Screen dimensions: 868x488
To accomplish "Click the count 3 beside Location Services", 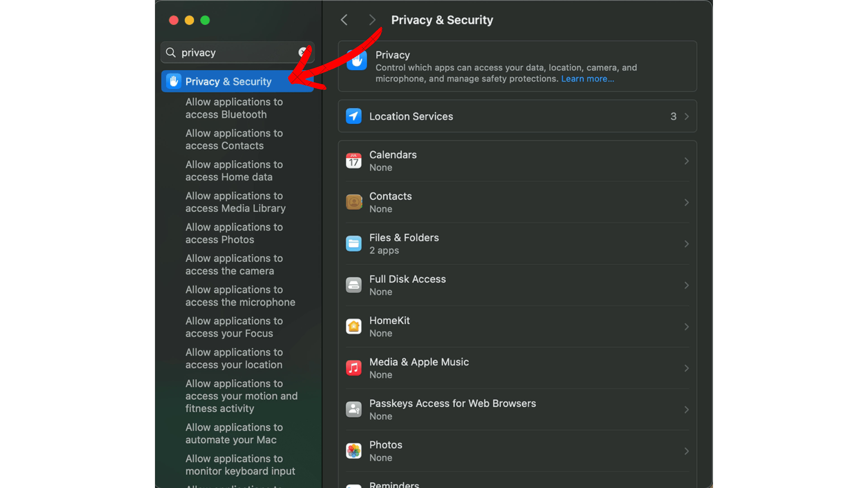I will (673, 117).
